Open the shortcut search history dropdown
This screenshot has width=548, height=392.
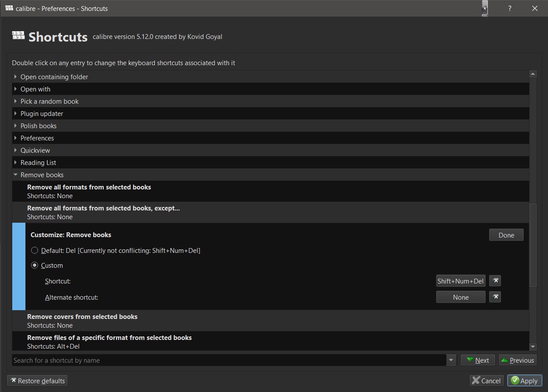(451, 360)
